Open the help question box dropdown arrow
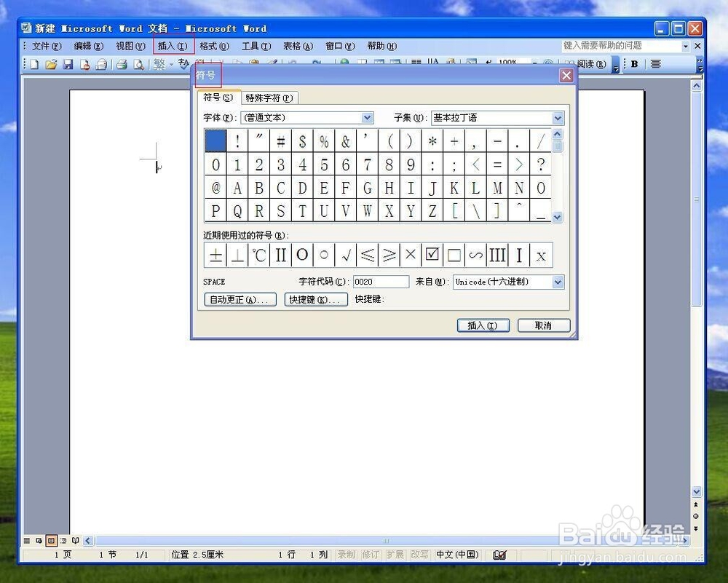The width and height of the screenshot is (728, 583). pos(685,46)
